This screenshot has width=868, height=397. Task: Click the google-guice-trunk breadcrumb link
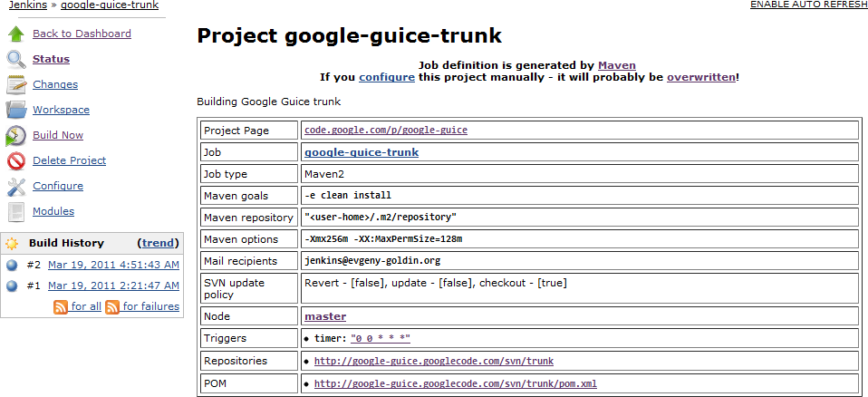[x=110, y=5]
